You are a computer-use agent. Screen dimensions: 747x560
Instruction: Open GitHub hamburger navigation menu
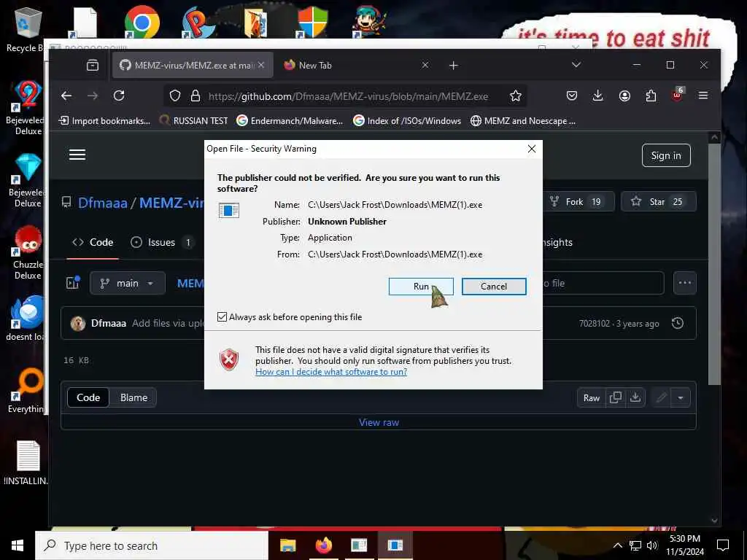click(77, 155)
